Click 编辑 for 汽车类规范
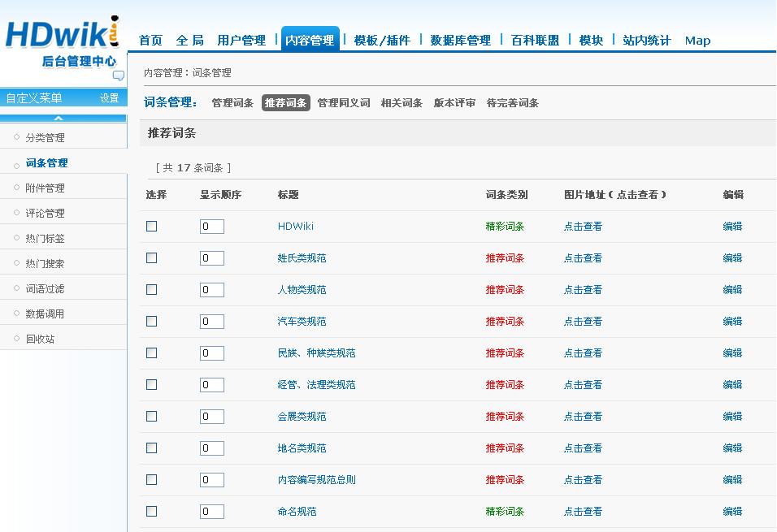 (732, 322)
